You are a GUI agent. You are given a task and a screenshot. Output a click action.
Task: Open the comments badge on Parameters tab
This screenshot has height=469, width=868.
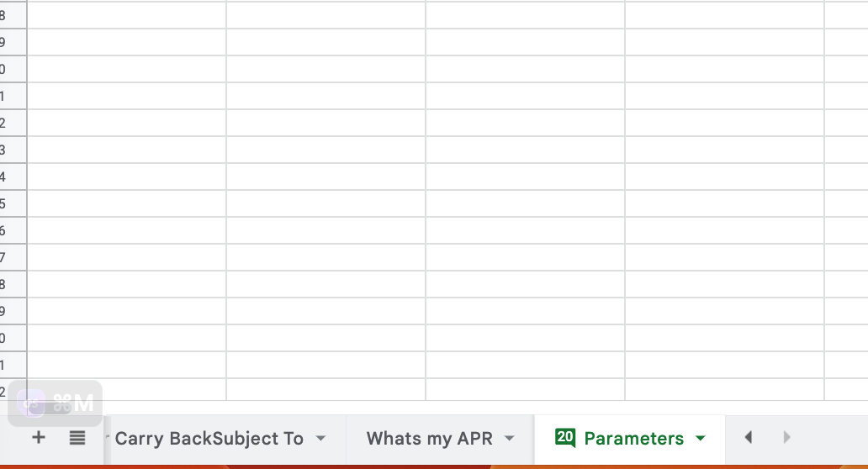coord(565,438)
